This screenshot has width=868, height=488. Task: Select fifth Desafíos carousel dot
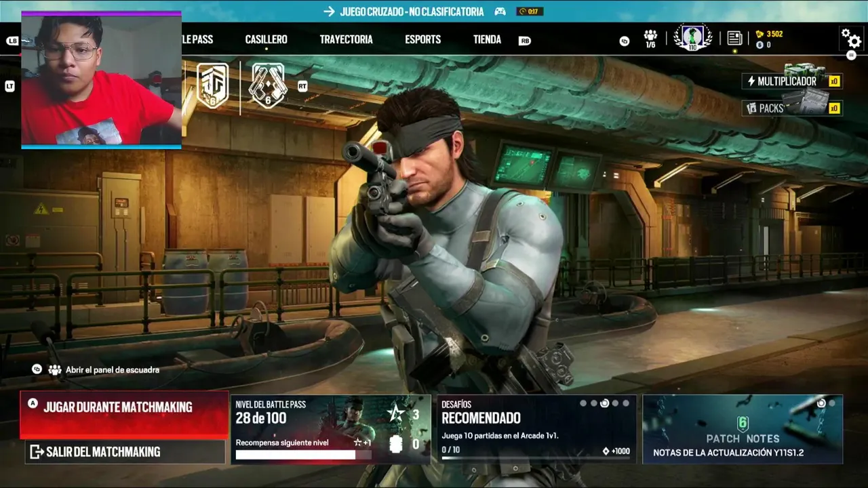coord(626,403)
